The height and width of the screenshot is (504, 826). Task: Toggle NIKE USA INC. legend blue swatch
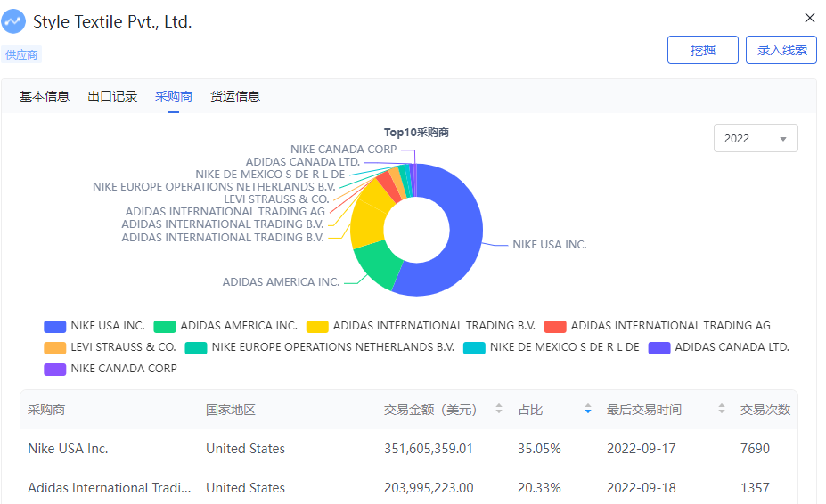54,327
